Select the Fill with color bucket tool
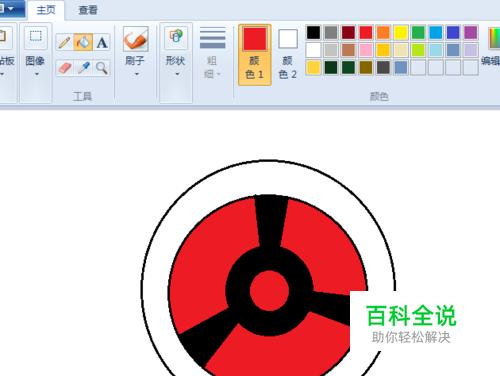500x376 pixels. [83, 42]
